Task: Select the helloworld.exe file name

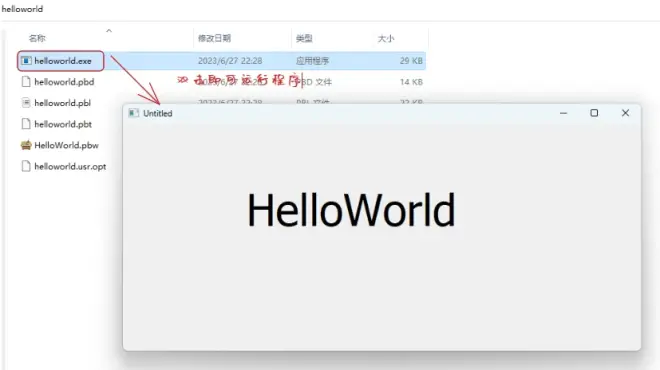Action: 63,61
